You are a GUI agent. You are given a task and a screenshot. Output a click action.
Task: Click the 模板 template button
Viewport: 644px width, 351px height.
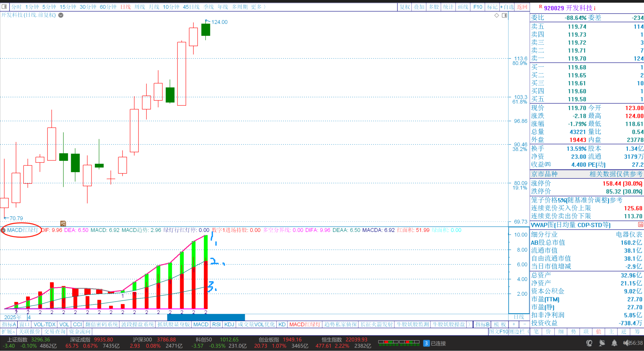click(500, 324)
